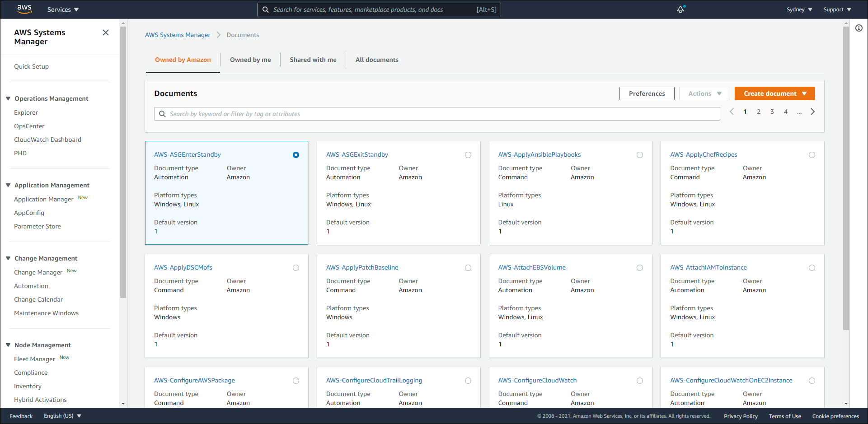Open Fleet Manager in sidebar
Image resolution: width=868 pixels, height=424 pixels.
tap(34, 359)
